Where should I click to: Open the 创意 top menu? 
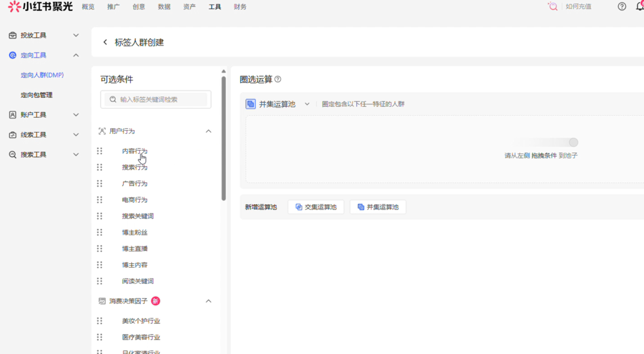(139, 7)
